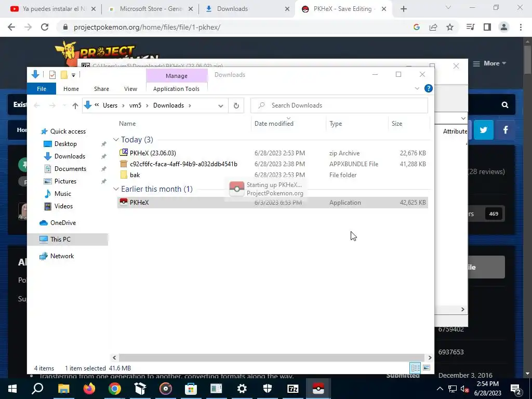The image size is (532, 399).
Task: Select the c92cf6fc APPXBUNDLE file icon
Action: click(x=124, y=164)
